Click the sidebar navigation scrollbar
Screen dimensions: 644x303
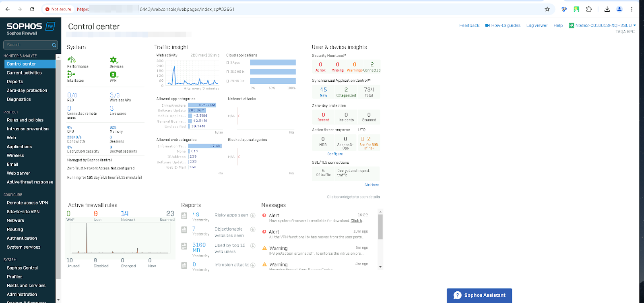[x=58, y=169]
